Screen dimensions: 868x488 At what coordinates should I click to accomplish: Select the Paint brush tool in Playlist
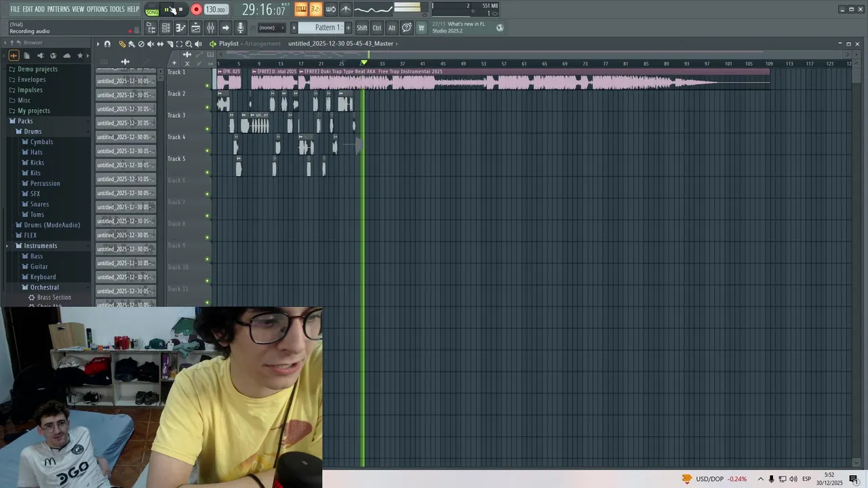pos(132,43)
